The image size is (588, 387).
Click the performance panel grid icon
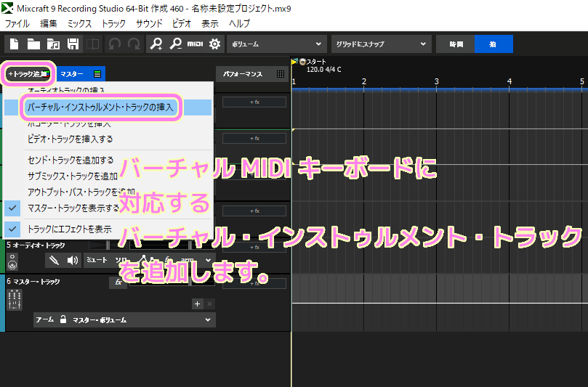(280, 74)
